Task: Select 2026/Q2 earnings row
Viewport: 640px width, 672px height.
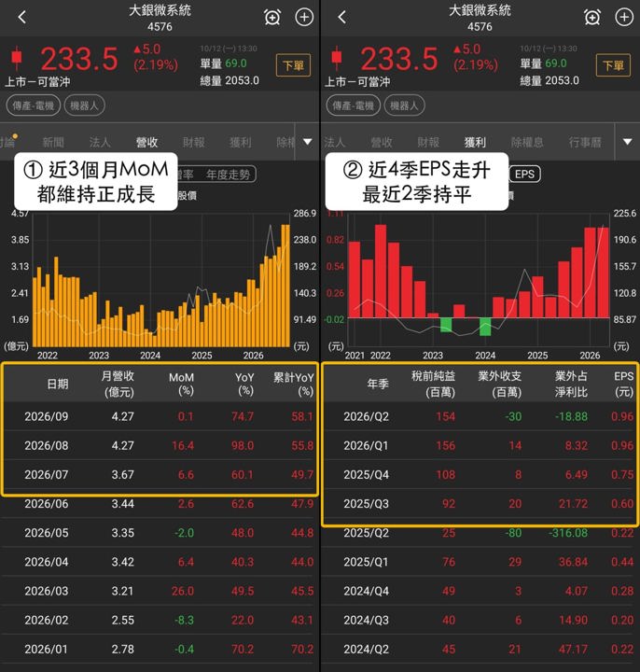Action: pos(480,416)
